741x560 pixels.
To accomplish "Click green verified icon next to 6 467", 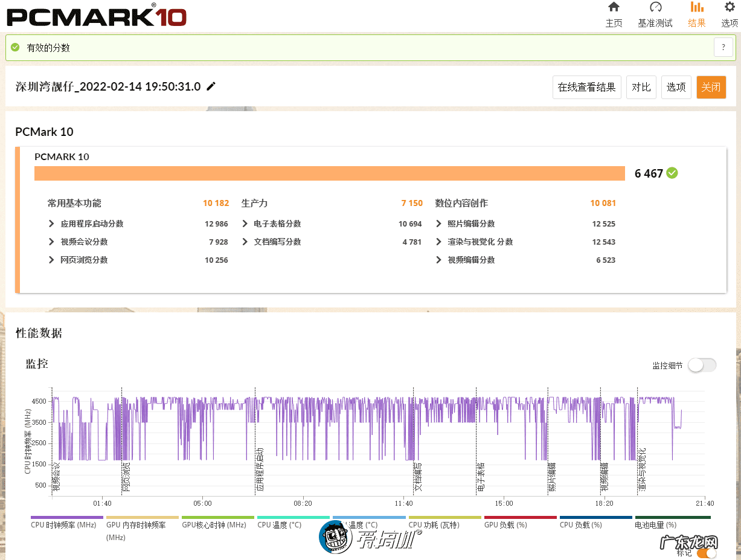I will [672, 173].
